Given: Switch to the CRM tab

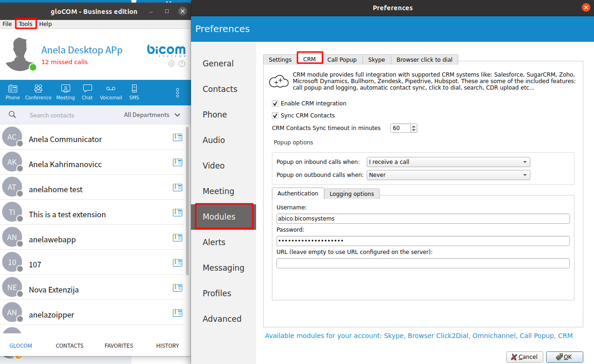Looking at the screenshot, I should [x=310, y=59].
